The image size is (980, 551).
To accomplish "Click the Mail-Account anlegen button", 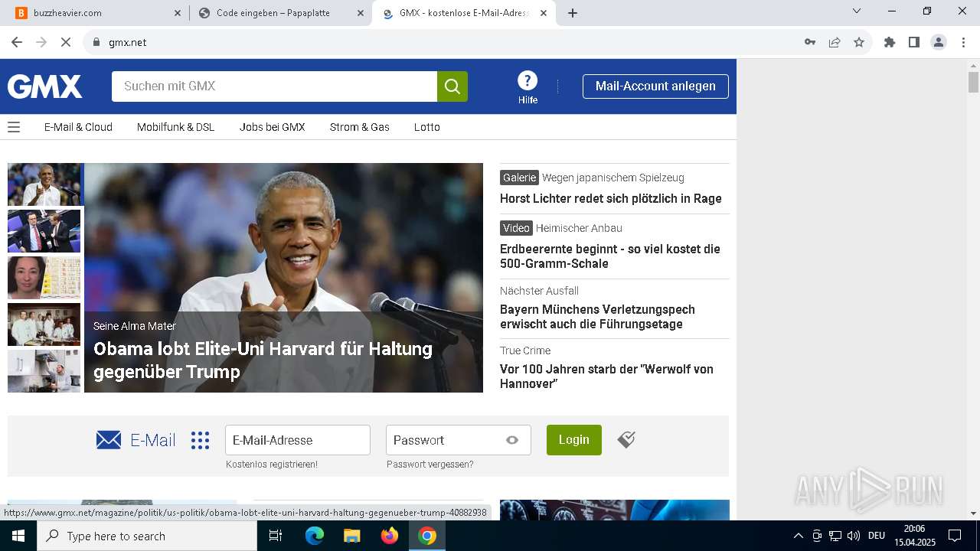I will tap(655, 86).
